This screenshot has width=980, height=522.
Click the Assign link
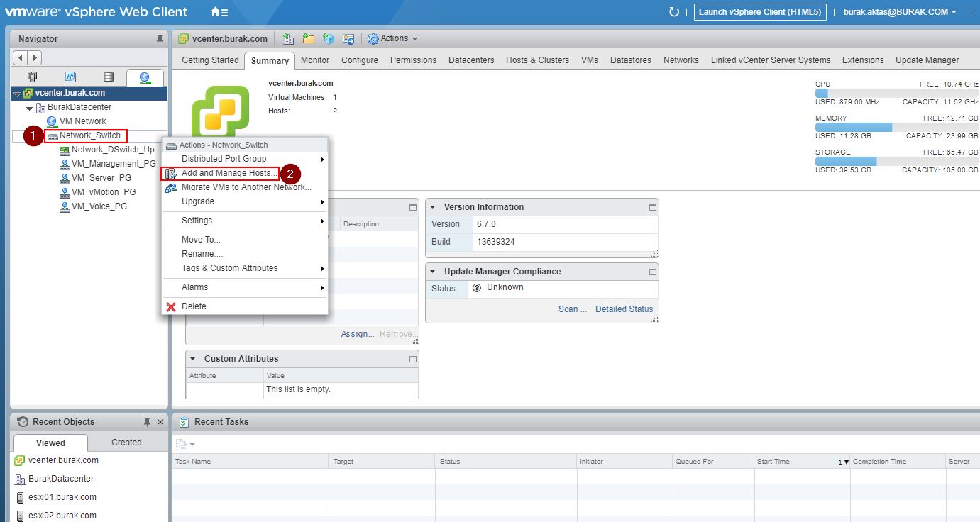[358, 334]
